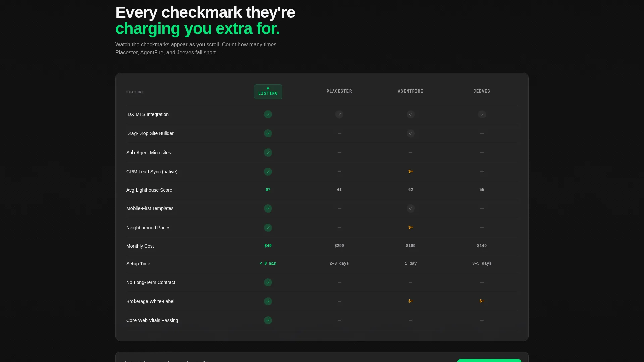Click Listing checkmark for Brokerage White-Label

click(268, 301)
